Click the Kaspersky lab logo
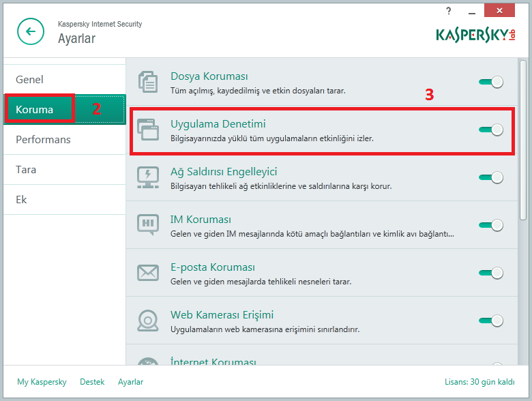532x401 pixels. (475, 35)
